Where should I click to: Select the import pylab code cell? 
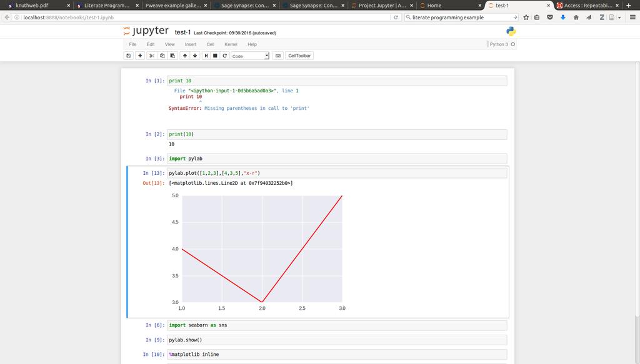click(337, 159)
